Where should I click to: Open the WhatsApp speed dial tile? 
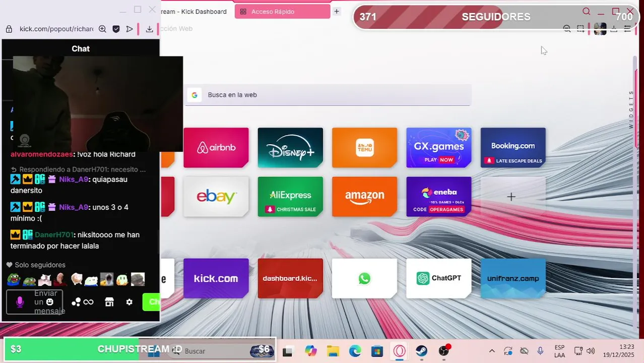click(364, 278)
